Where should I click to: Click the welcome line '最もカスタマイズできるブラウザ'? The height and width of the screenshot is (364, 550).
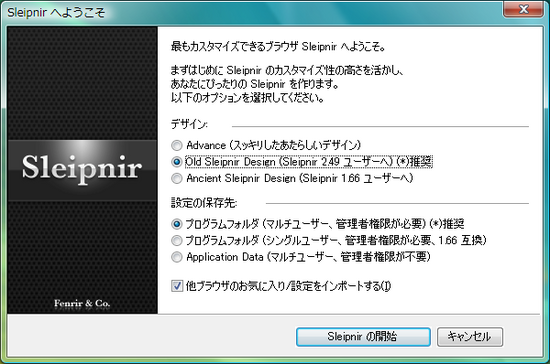coord(235,46)
